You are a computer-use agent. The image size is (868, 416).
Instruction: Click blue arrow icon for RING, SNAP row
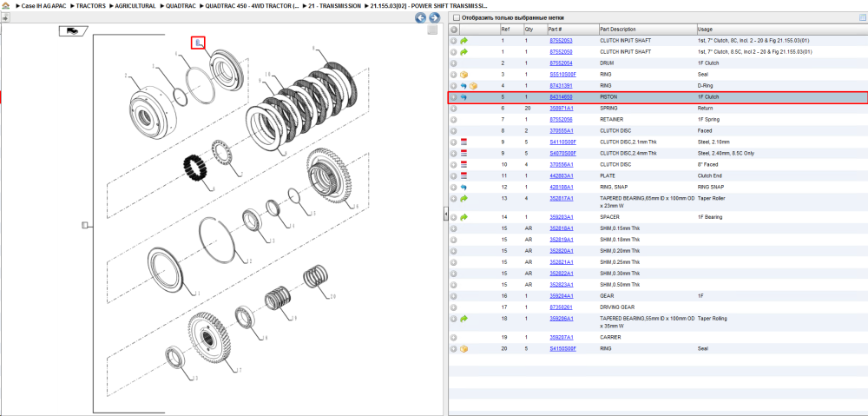[464, 188]
